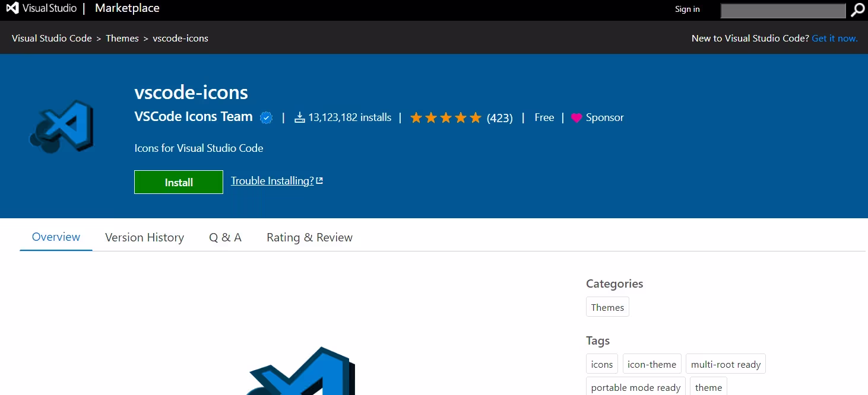Click the magnifier search icon
This screenshot has width=868, height=395.
858,10
